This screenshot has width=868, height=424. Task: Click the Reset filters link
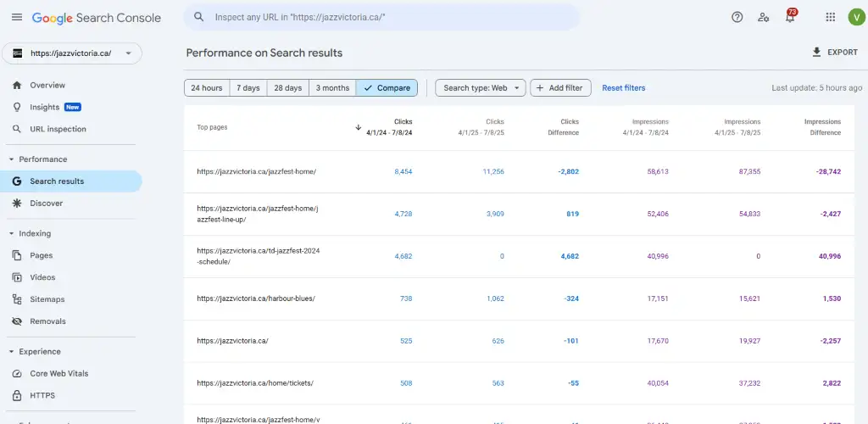click(x=623, y=88)
